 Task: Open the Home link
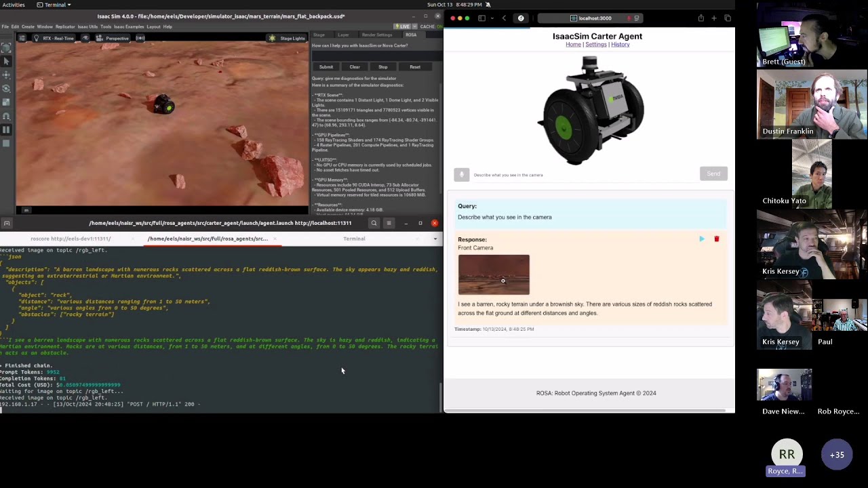[573, 45]
